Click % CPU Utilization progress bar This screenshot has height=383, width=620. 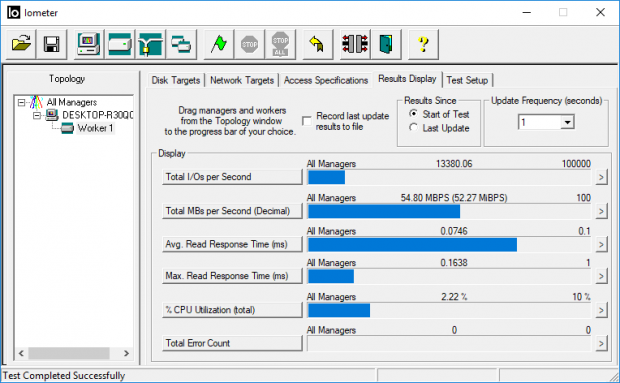point(449,310)
